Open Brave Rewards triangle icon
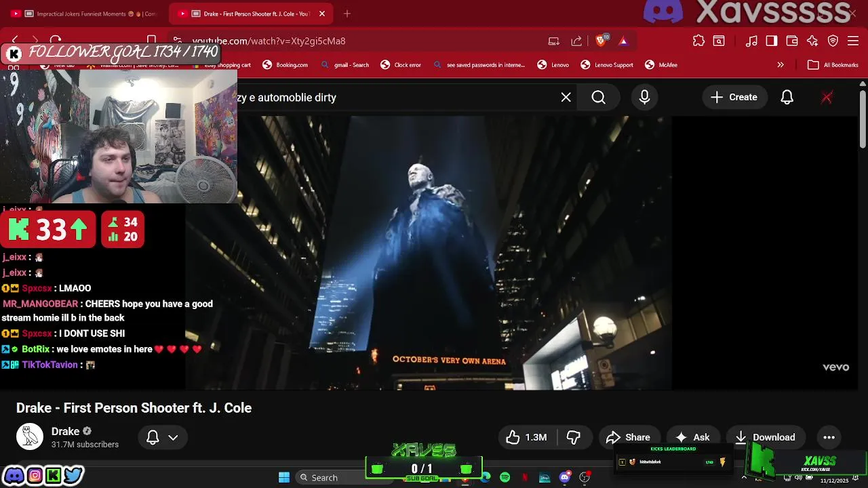 [x=623, y=41]
